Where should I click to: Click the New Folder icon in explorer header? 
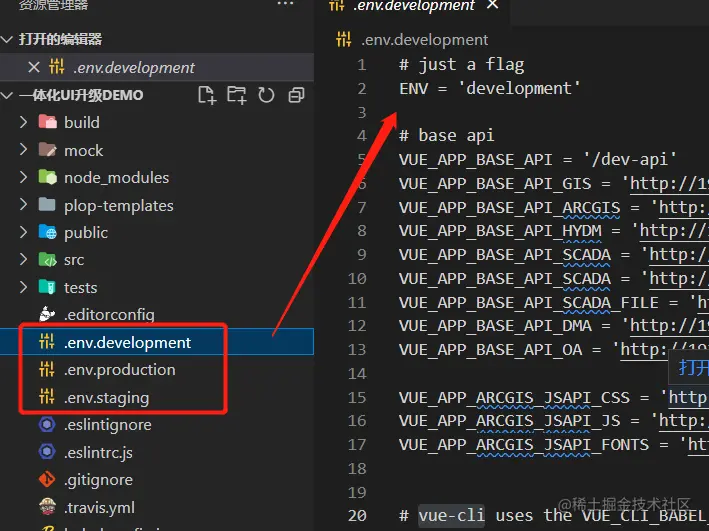click(x=236, y=95)
